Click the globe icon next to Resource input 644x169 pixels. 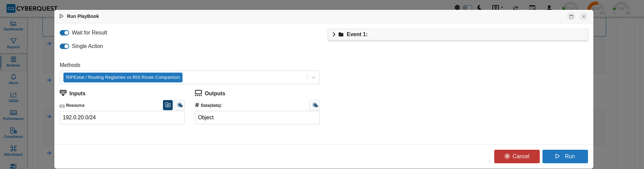click(179, 105)
